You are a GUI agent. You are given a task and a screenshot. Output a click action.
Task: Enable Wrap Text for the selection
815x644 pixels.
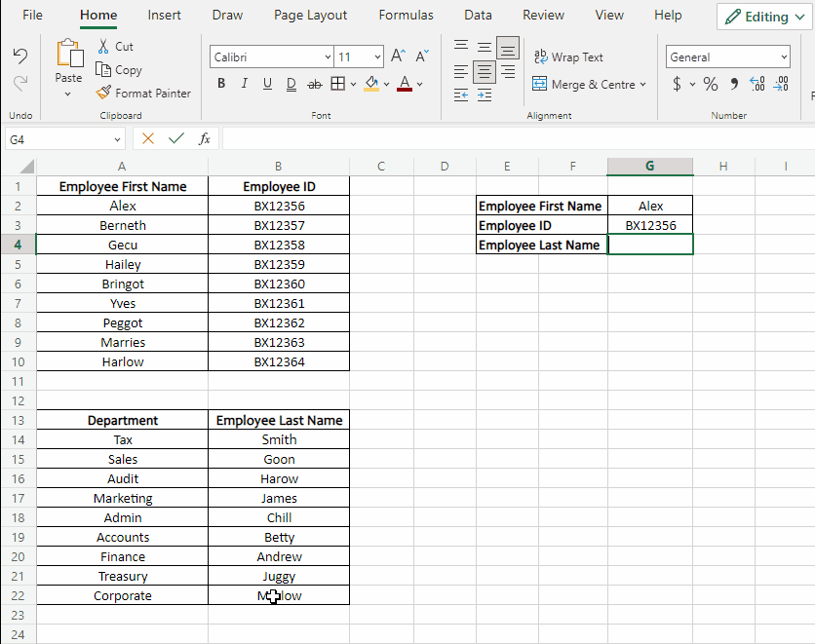tap(568, 57)
